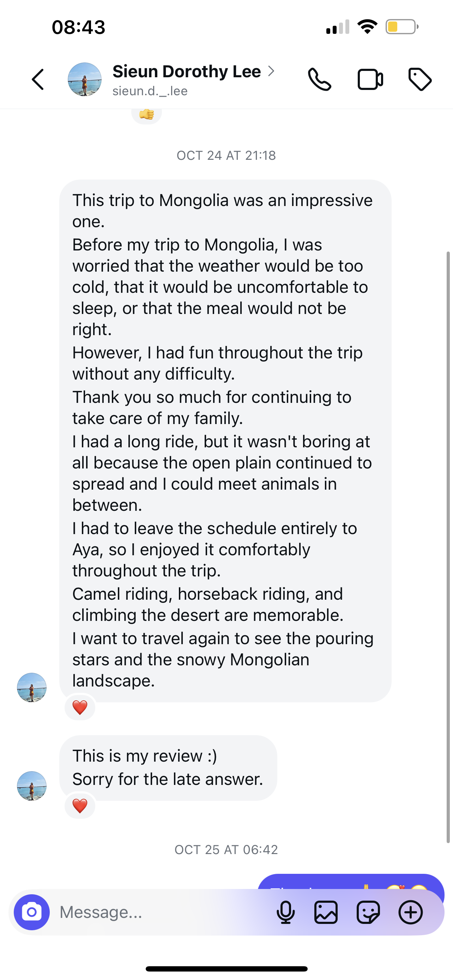Image resolution: width=453 pixels, height=980 pixels.
Task: Start a voice call with phone icon
Action: tap(319, 79)
